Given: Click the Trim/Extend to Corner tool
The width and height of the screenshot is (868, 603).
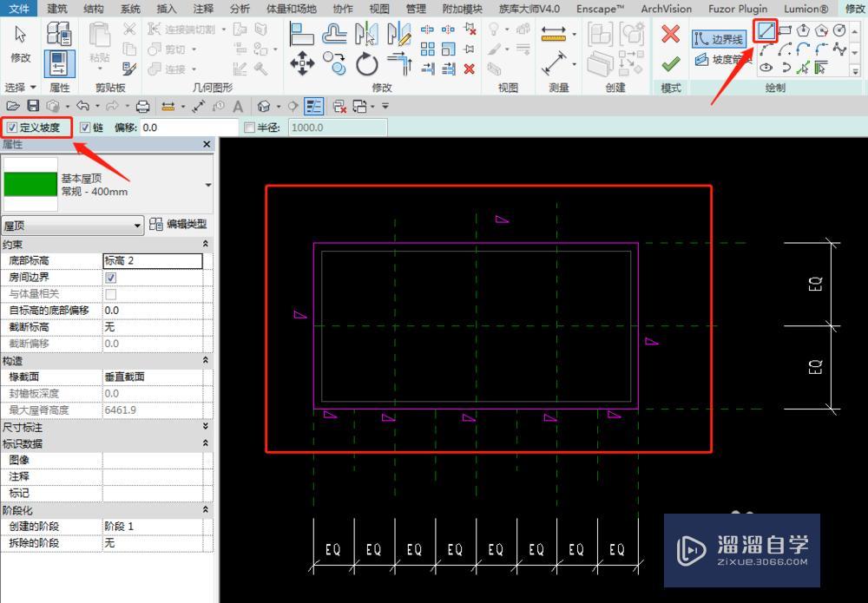Looking at the screenshot, I should click(399, 63).
